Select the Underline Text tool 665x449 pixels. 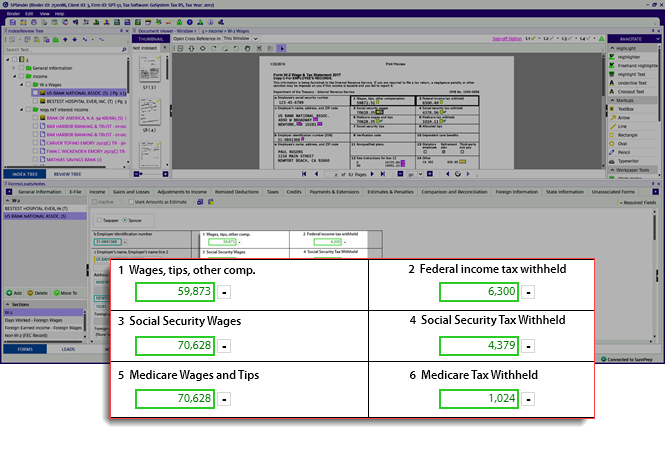(x=634, y=81)
